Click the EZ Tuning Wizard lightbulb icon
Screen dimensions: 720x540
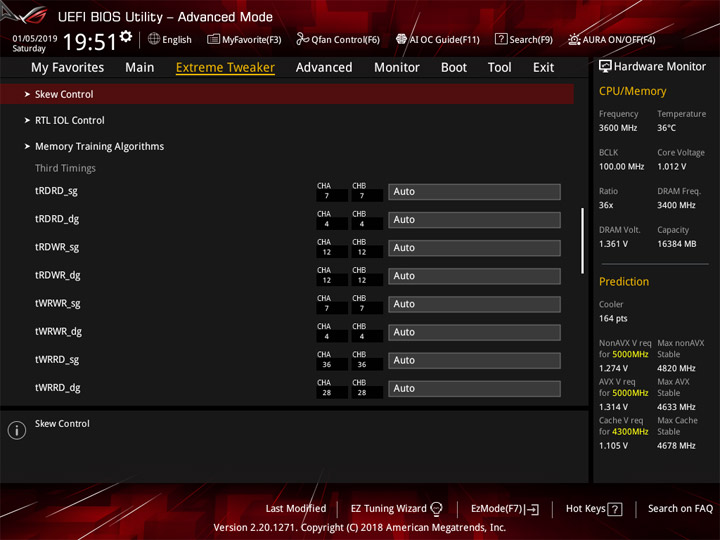pos(436,509)
